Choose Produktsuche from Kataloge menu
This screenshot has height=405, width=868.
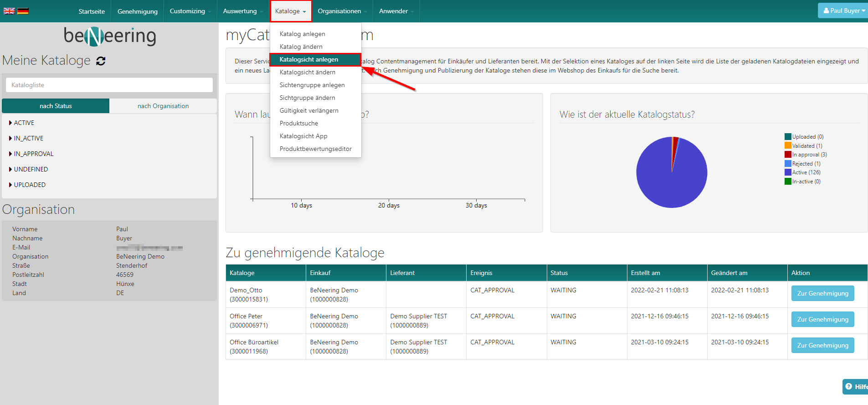tap(299, 123)
